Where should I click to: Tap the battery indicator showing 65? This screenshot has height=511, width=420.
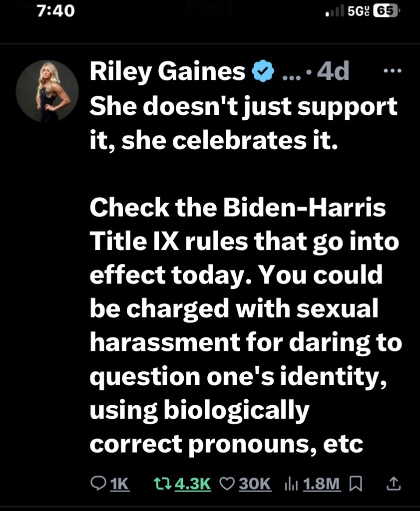[387, 11]
